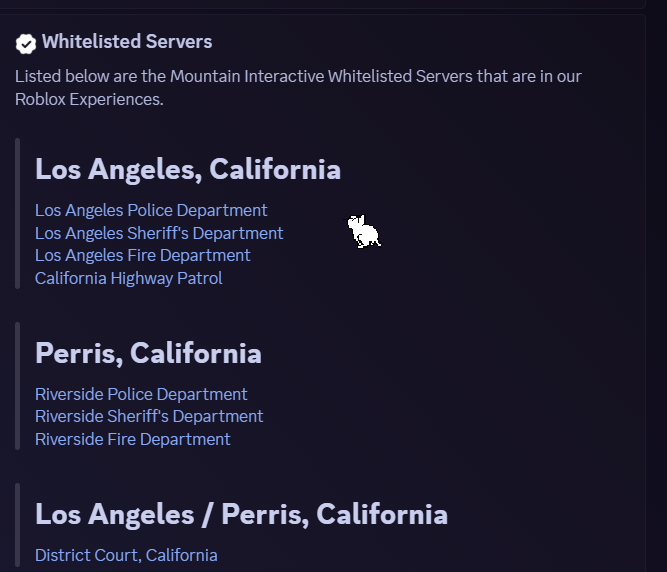This screenshot has height=572, width=667.
Task: Open the Los Angeles Sheriff's Department link
Action: [x=159, y=233]
